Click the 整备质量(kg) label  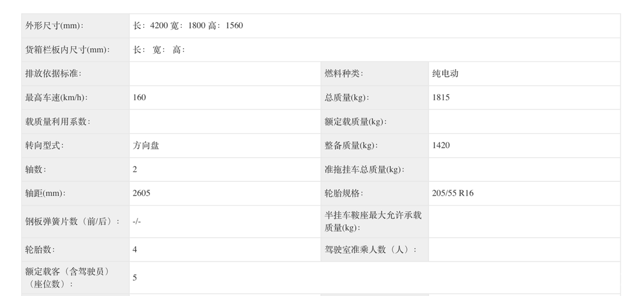pos(351,145)
